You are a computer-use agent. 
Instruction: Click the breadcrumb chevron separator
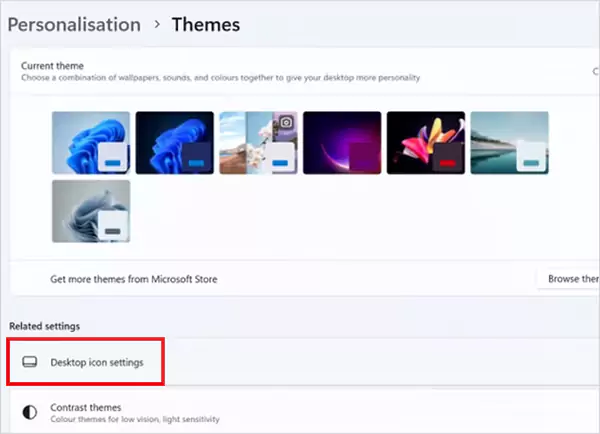click(157, 24)
